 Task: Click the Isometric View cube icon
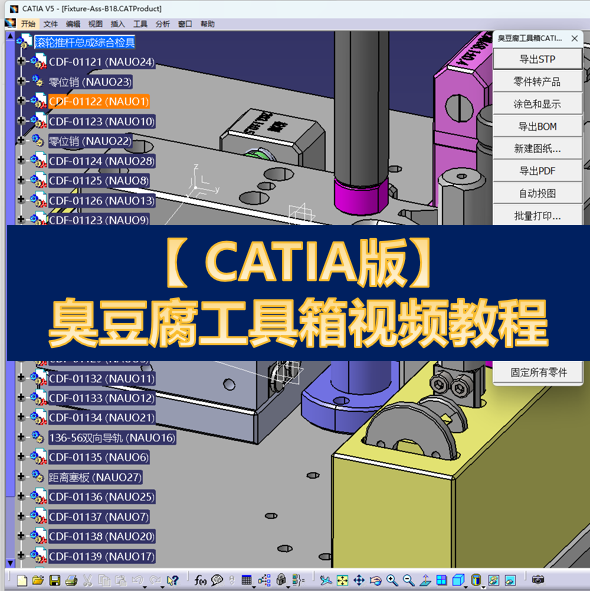458,580
